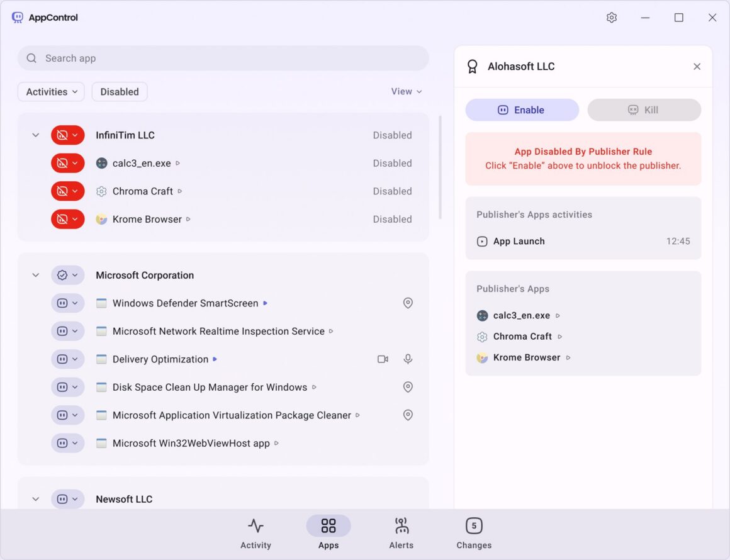This screenshot has width=730, height=560.
Task: Collapse the Newsoft LLC group
Action: click(36, 499)
